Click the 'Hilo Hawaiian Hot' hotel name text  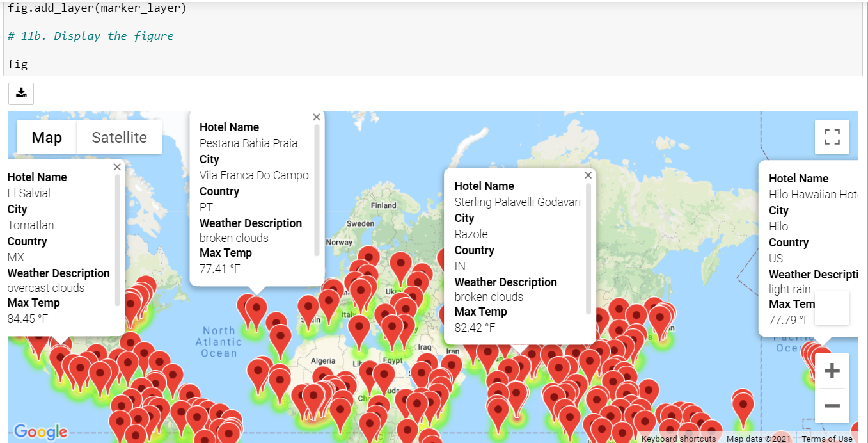pos(812,195)
